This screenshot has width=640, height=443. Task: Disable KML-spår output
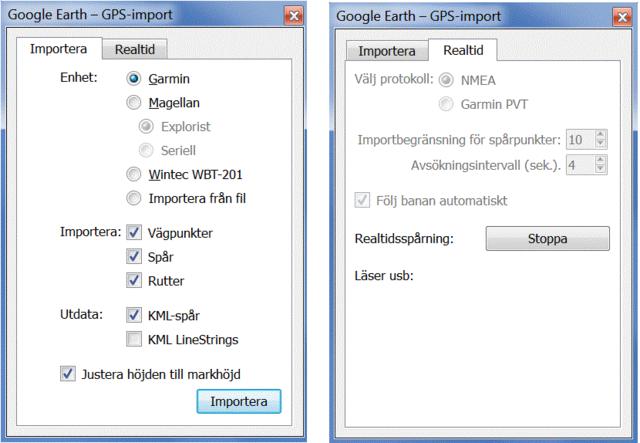pyautogui.click(x=134, y=316)
